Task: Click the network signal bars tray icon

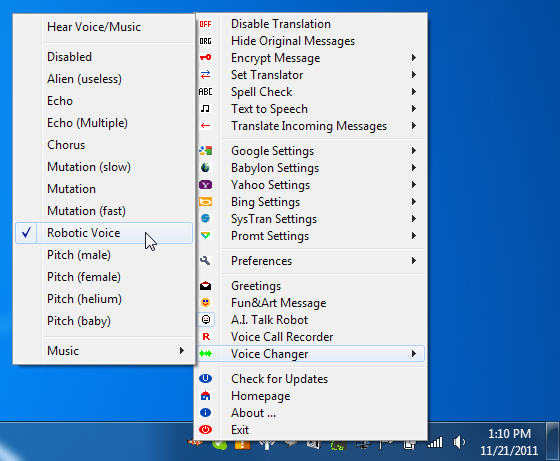Action: pyautogui.click(x=435, y=442)
